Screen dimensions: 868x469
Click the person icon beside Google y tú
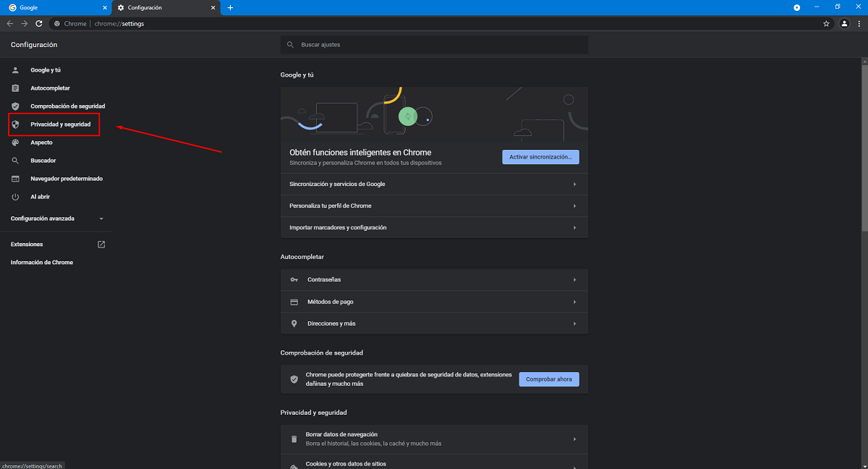[x=15, y=70]
